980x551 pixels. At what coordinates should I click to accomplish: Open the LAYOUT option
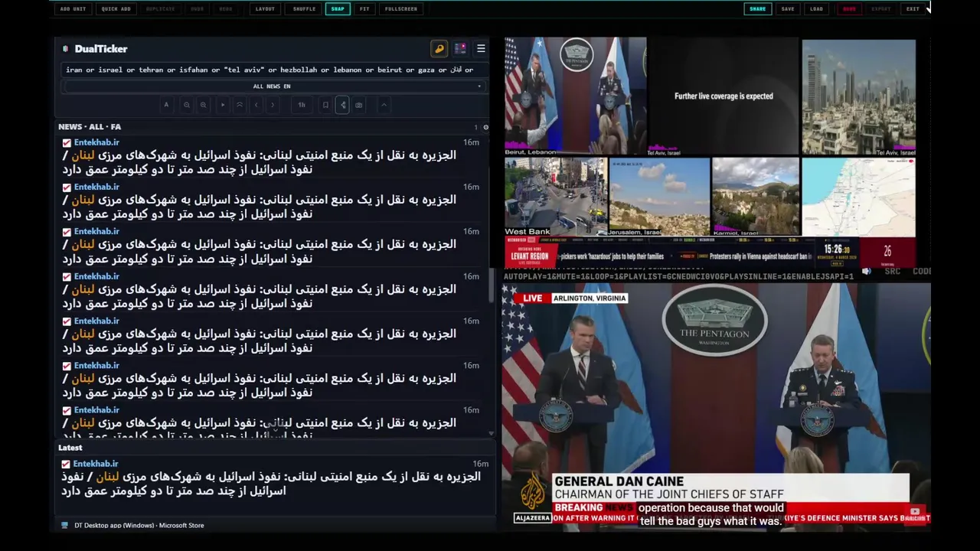click(265, 9)
